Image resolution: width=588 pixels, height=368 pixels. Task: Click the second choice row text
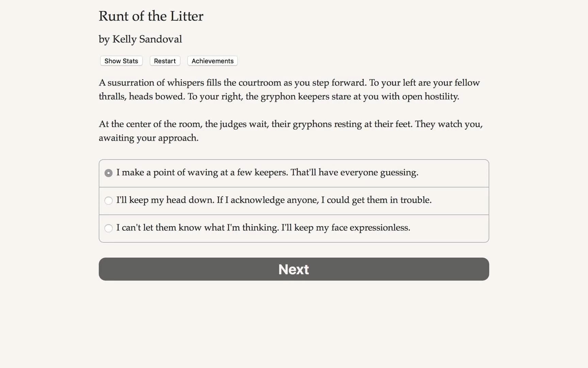[x=274, y=201]
